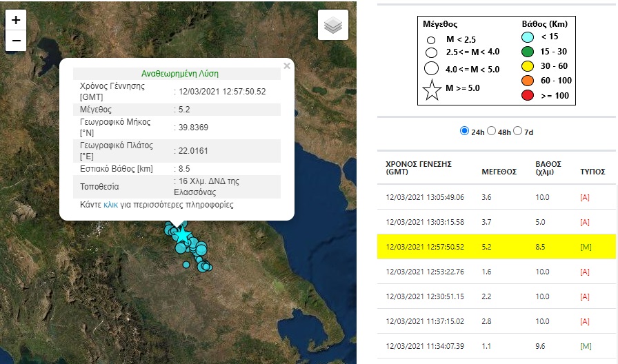Viewport: 618px width, 364px height.
Task: Open the map layers switcher
Action: point(333,26)
